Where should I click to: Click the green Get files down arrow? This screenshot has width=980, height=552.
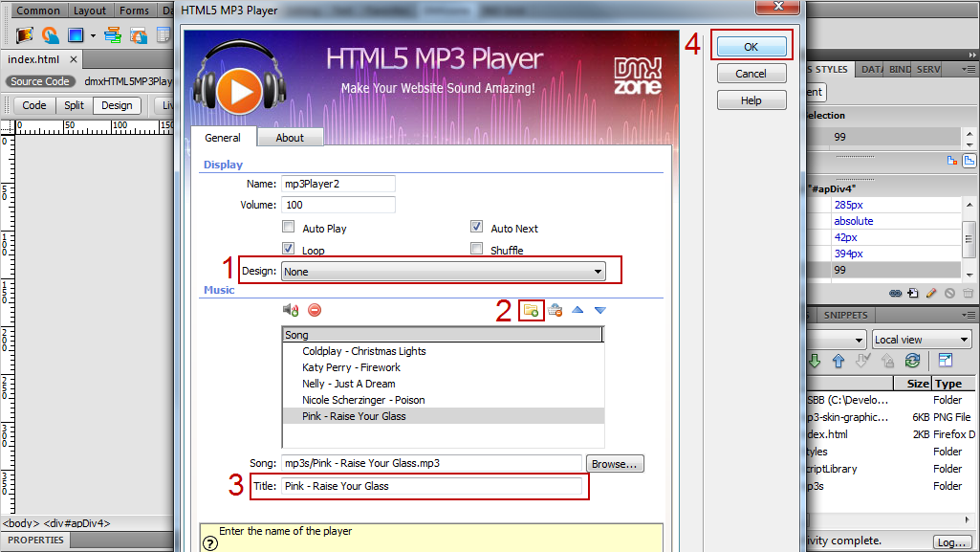(815, 361)
